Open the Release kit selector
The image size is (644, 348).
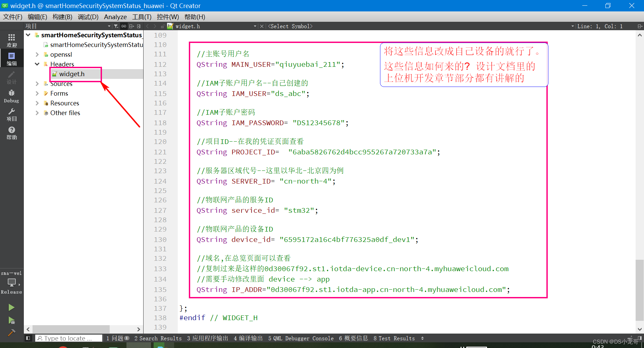coord(12,283)
